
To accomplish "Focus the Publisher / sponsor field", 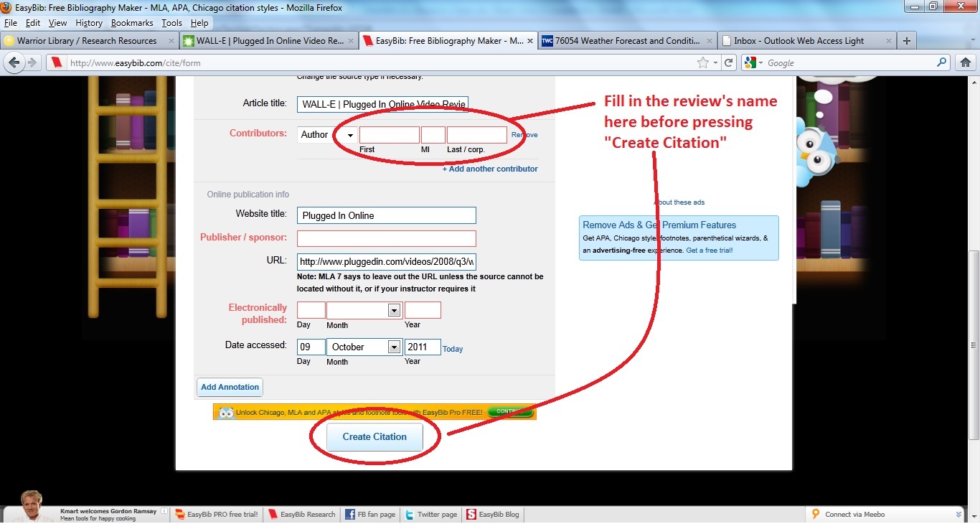I will 387,238.
